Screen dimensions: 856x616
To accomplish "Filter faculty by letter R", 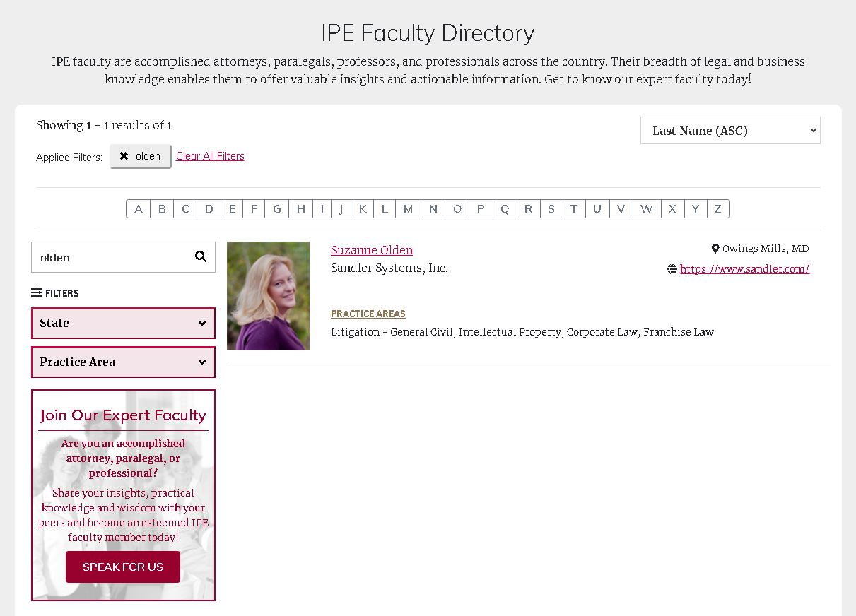I will pos(528,209).
